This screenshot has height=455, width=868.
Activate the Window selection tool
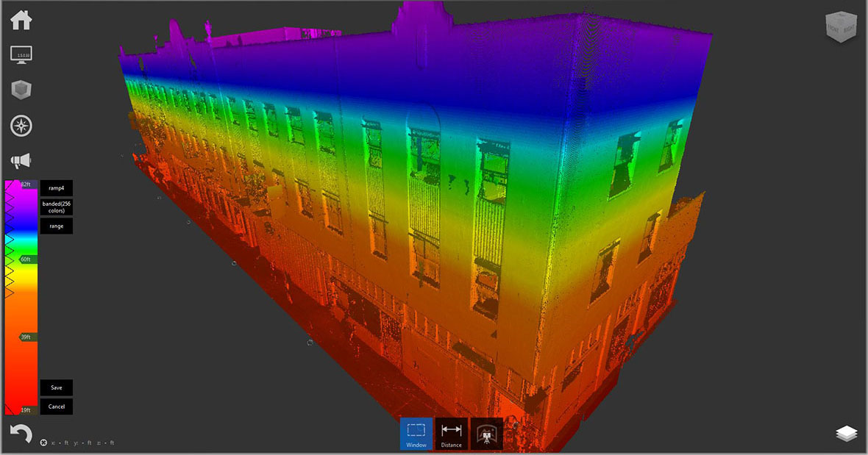click(416, 434)
